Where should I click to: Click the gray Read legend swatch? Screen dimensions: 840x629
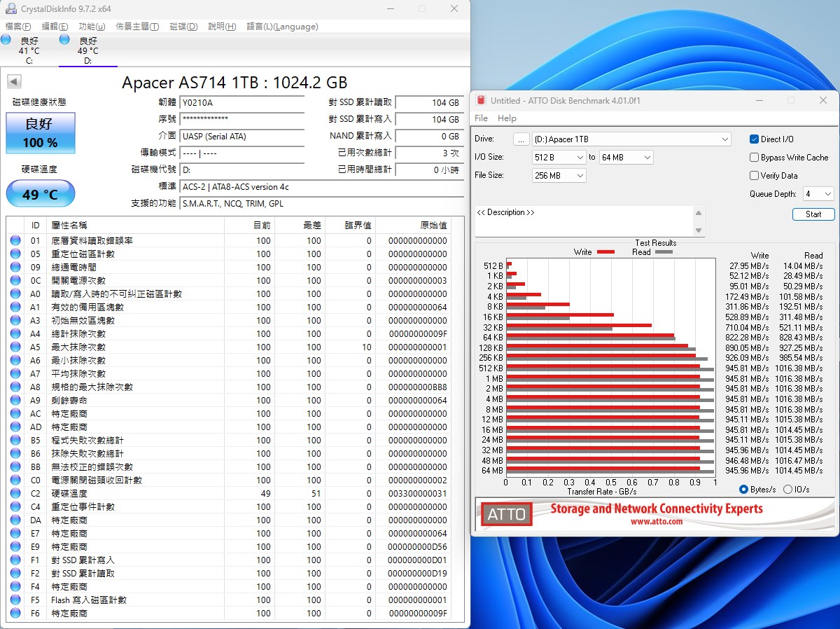664,251
